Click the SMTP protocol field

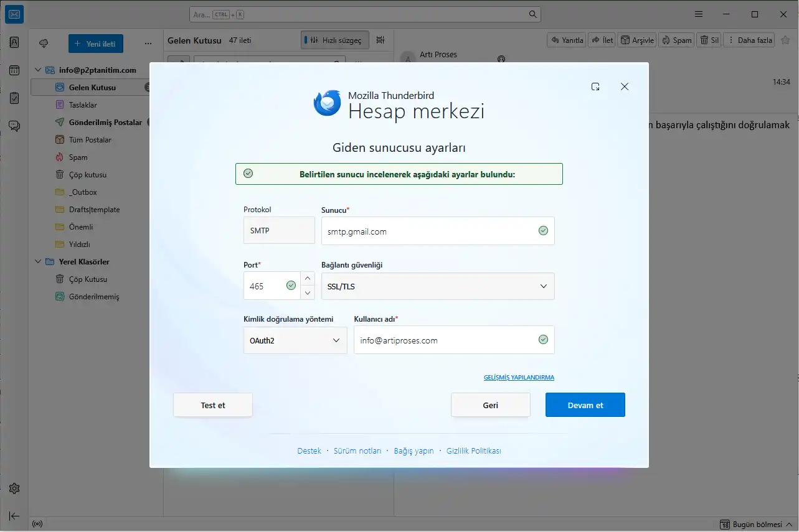pyautogui.click(x=279, y=230)
